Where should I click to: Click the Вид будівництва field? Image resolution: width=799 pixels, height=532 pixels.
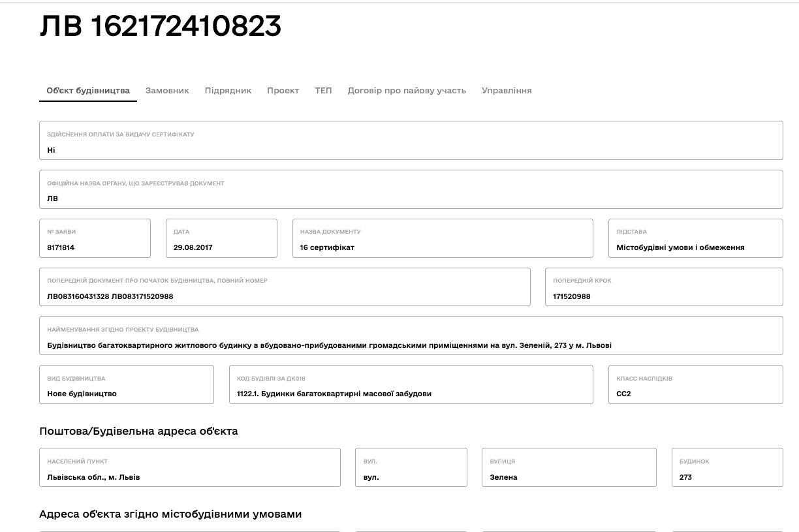pyautogui.click(x=127, y=384)
